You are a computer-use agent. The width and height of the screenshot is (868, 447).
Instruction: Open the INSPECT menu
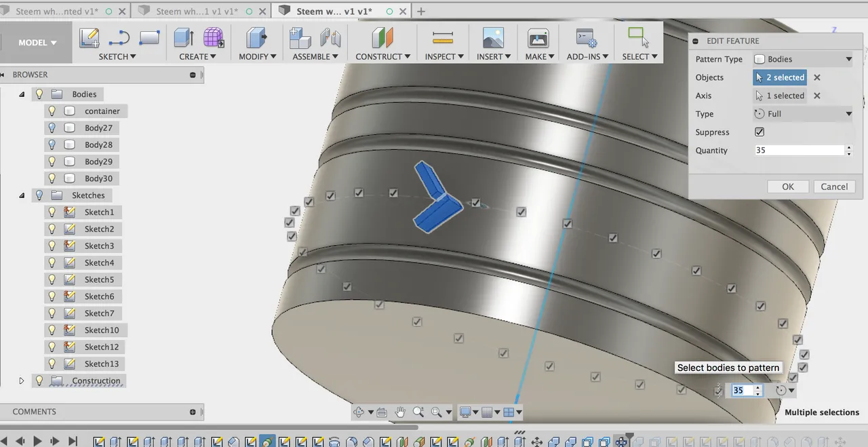[x=444, y=56]
